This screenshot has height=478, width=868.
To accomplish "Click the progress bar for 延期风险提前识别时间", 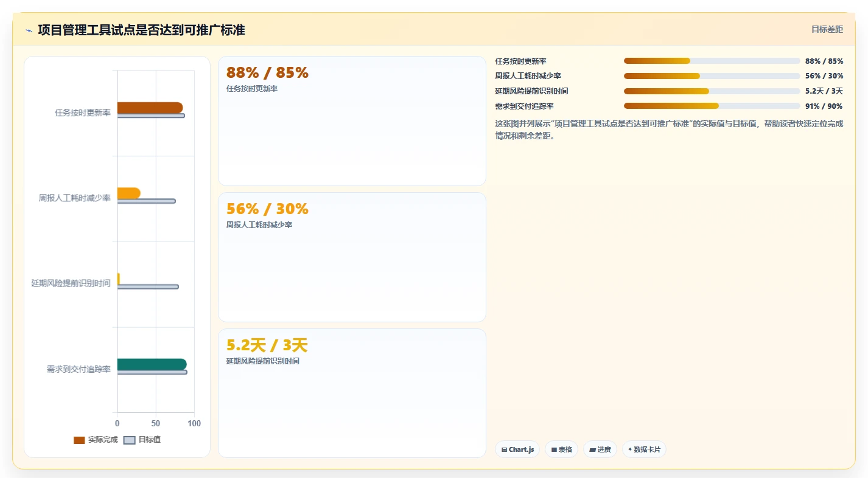I will click(712, 91).
